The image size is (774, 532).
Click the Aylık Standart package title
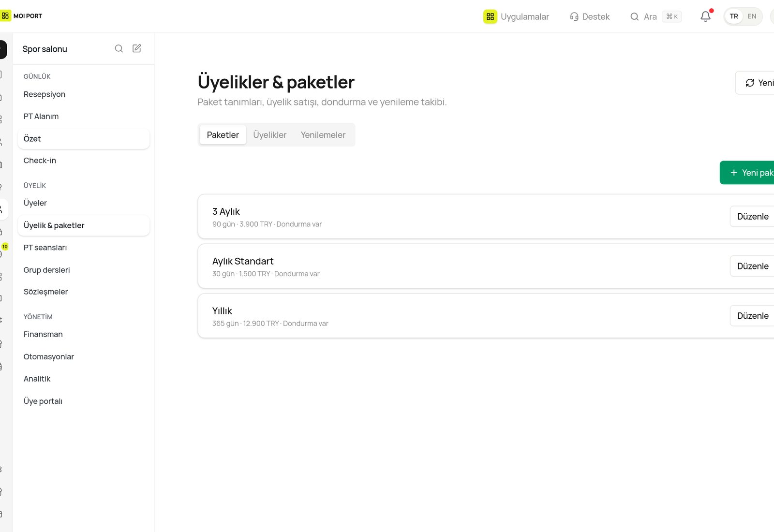pos(243,261)
